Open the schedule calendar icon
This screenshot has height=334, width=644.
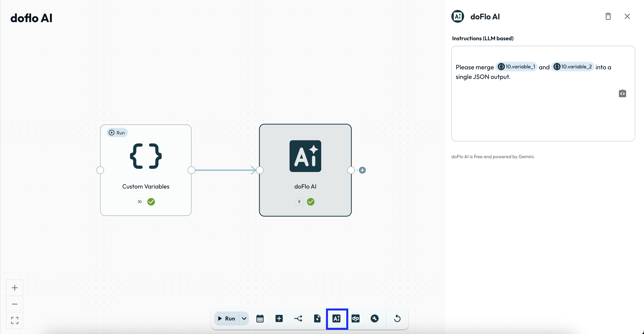point(260,318)
